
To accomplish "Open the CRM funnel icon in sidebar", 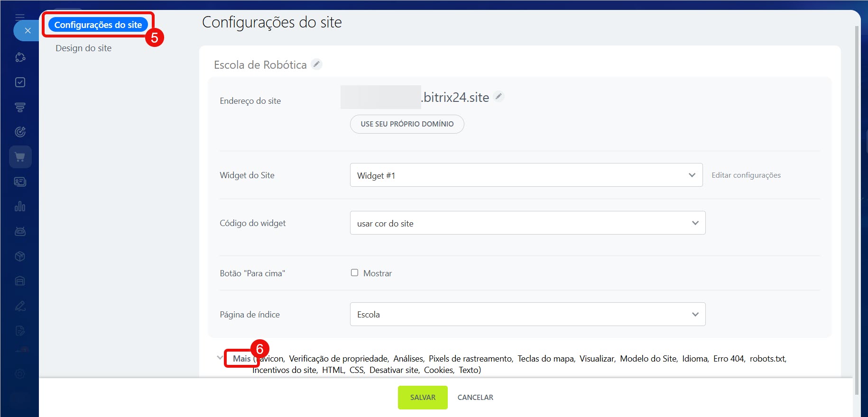I will (x=20, y=108).
